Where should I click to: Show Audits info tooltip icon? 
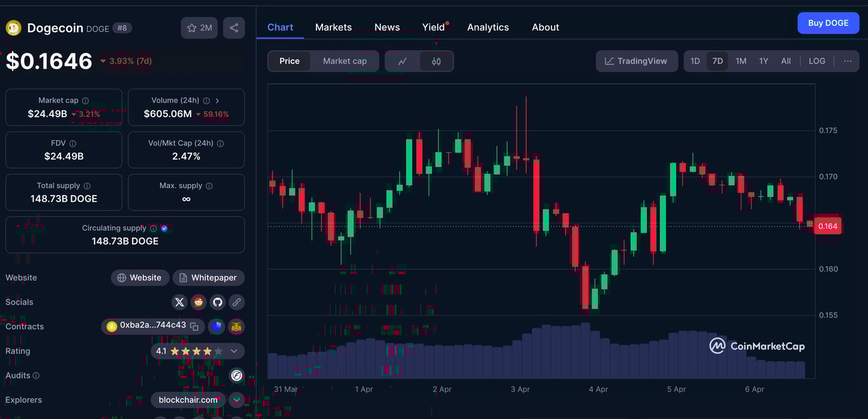coord(36,376)
